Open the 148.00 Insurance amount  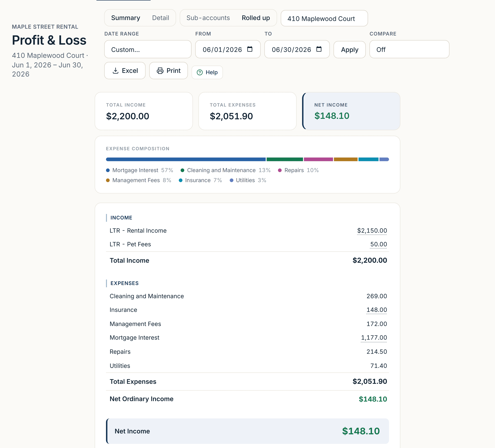(x=377, y=310)
